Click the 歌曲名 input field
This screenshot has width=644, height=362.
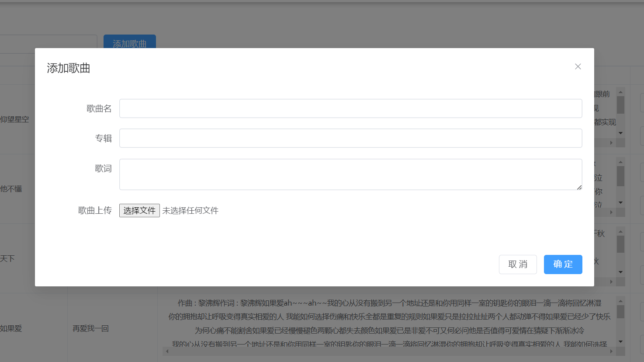350,108
